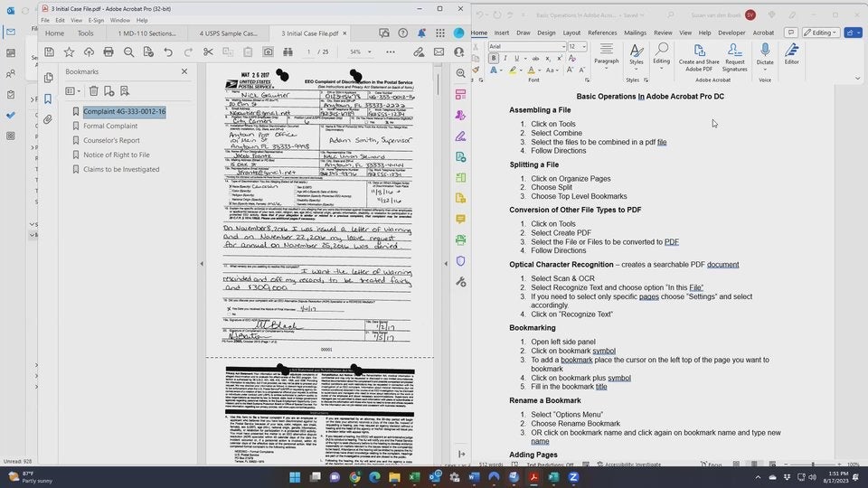
Task: Open the font size 12 dropdown in Word
Action: [583, 46]
